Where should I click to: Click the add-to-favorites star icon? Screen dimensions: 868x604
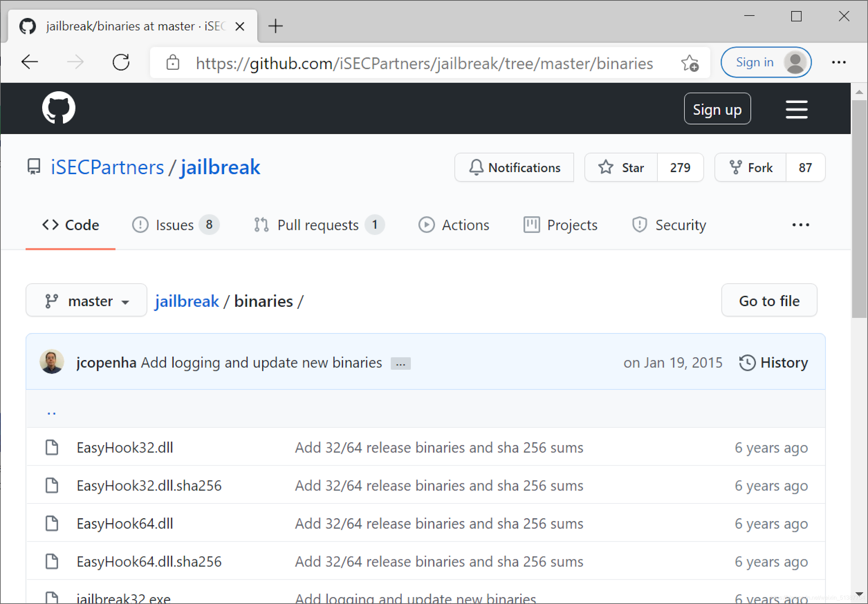(690, 63)
